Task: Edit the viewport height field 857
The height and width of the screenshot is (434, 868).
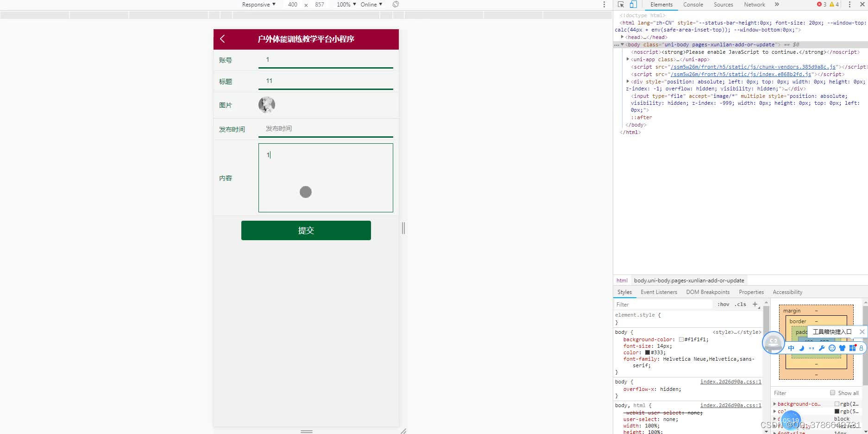Action: click(x=320, y=4)
